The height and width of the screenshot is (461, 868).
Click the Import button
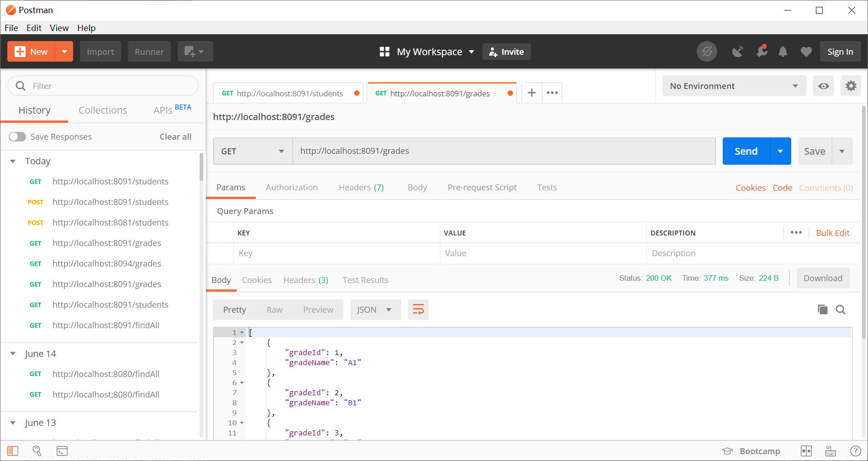click(x=101, y=52)
